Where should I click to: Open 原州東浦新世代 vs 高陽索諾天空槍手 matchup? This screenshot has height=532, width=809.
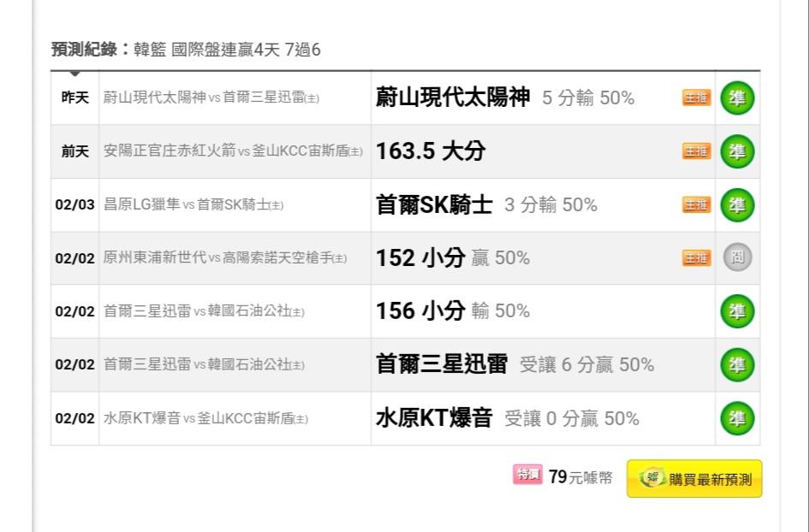click(x=225, y=257)
